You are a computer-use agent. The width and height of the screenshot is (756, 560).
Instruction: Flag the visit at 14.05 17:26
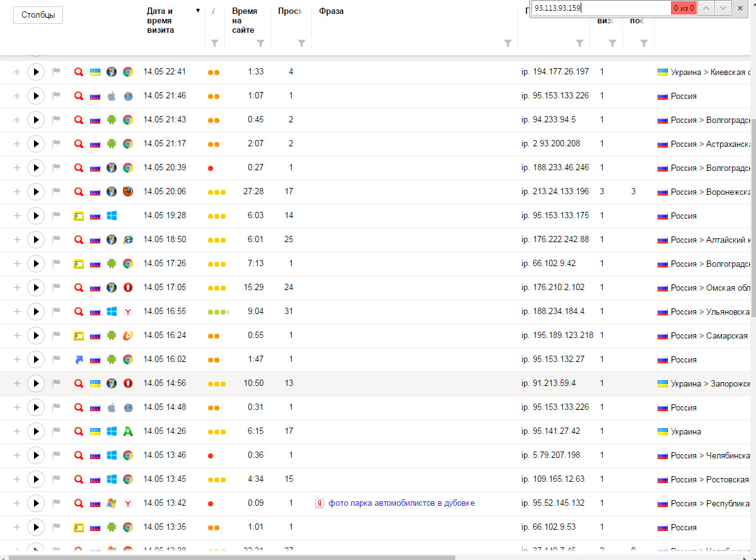[x=56, y=264]
